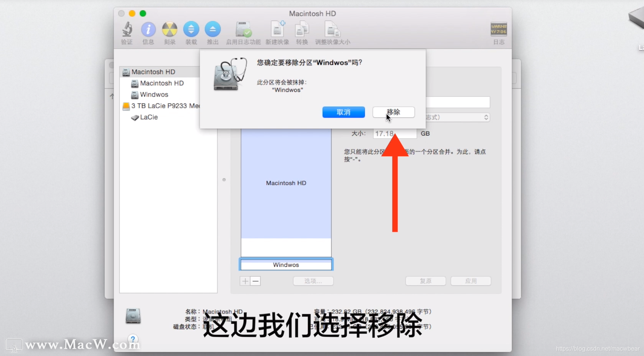Click the Options (选项...) button
This screenshot has height=356, width=644.
coord(313,281)
